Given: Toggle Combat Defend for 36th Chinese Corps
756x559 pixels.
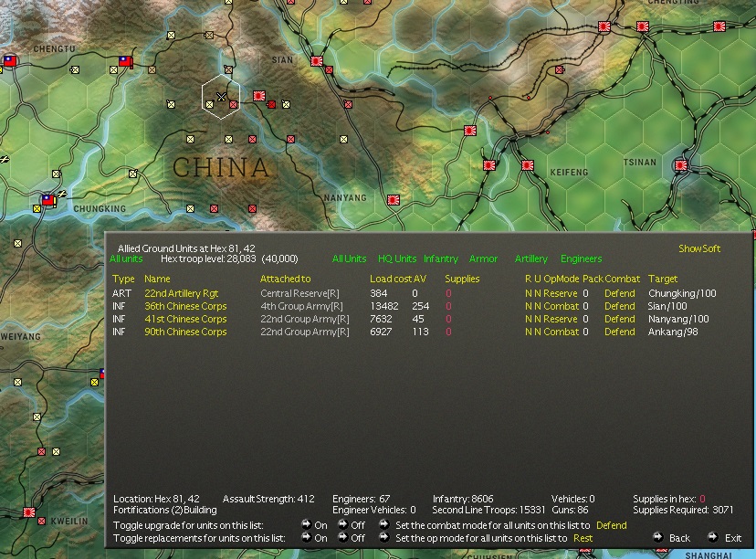Looking at the screenshot, I should point(620,306).
